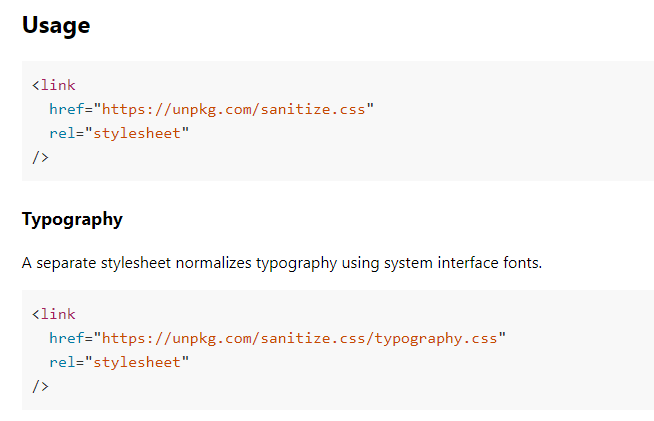Click the "Typography" subheading
This screenshot has height=421, width=654.
72,219
